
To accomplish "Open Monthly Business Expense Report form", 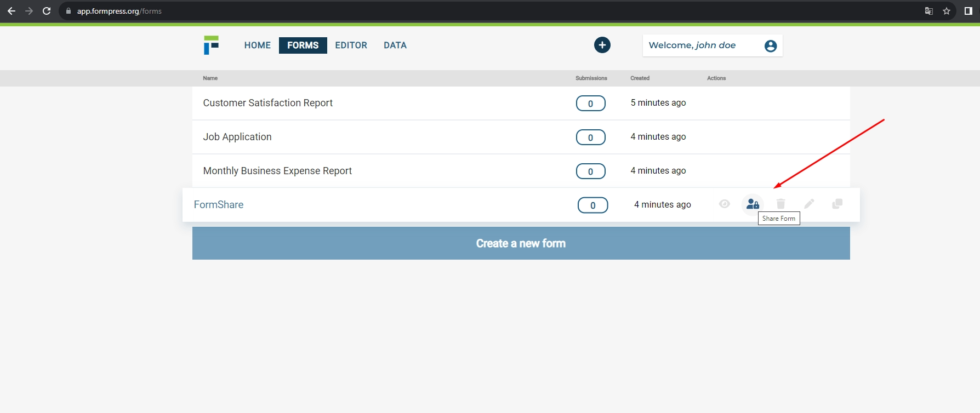I will (x=277, y=171).
